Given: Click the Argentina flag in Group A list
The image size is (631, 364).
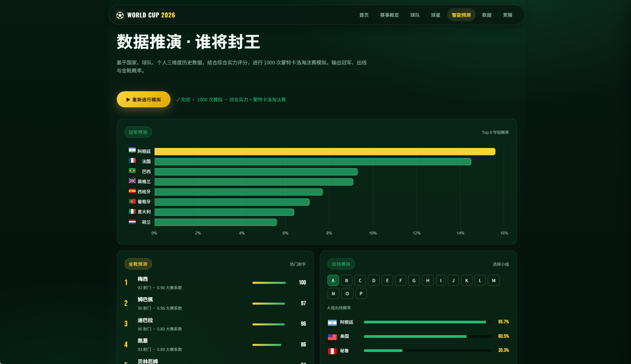Looking at the screenshot, I should 332,322.
